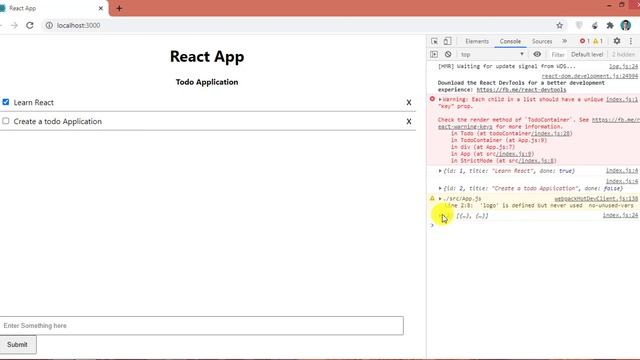Open the top JavaScript context dropdown
The width and height of the screenshot is (640, 360).
[491, 54]
